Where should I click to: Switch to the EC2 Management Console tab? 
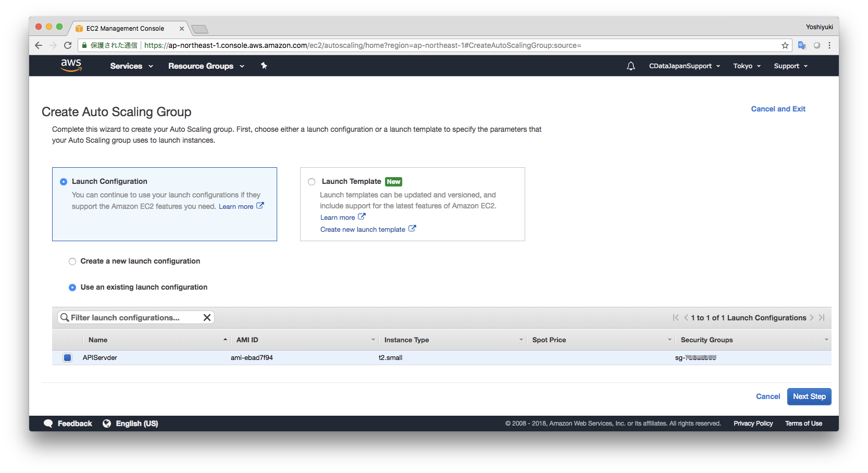pos(125,28)
